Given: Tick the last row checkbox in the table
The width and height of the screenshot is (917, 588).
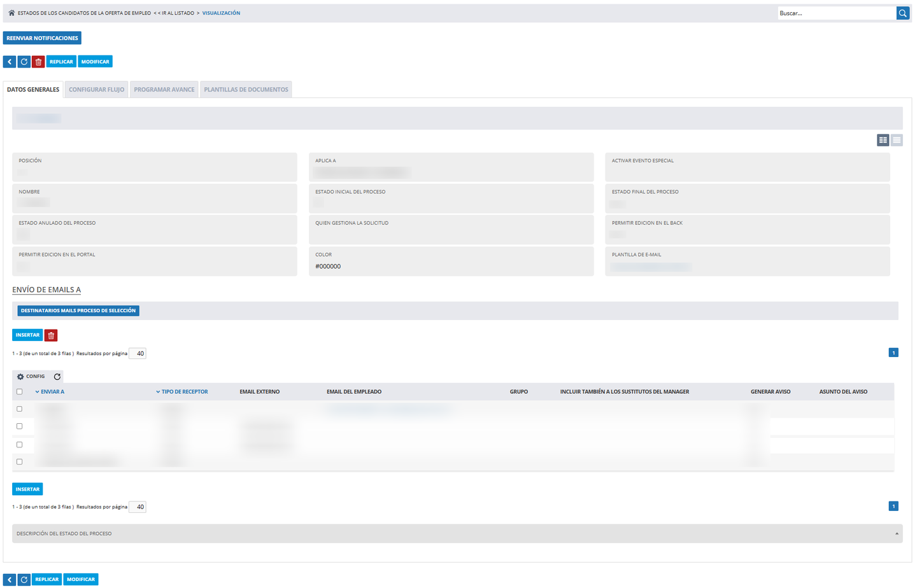Looking at the screenshot, I should (19, 462).
